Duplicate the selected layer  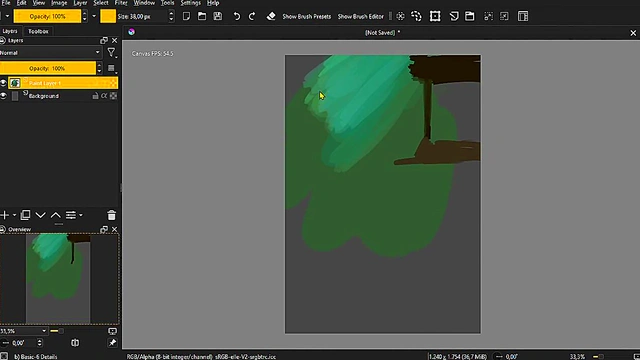click(25, 215)
